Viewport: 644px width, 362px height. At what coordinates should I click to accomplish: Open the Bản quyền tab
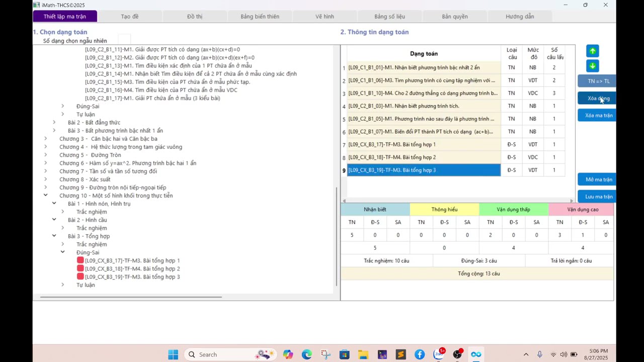pos(455,17)
